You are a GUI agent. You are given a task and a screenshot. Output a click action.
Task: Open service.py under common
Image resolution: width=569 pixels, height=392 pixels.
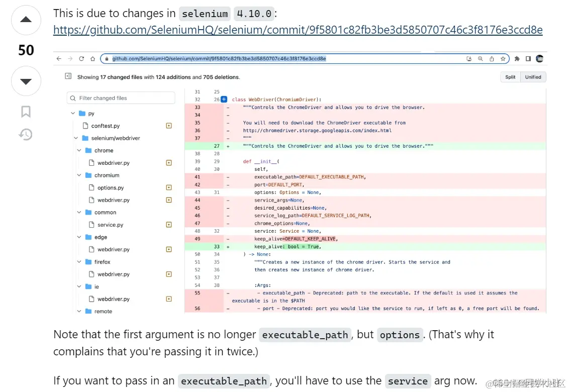[x=110, y=225]
